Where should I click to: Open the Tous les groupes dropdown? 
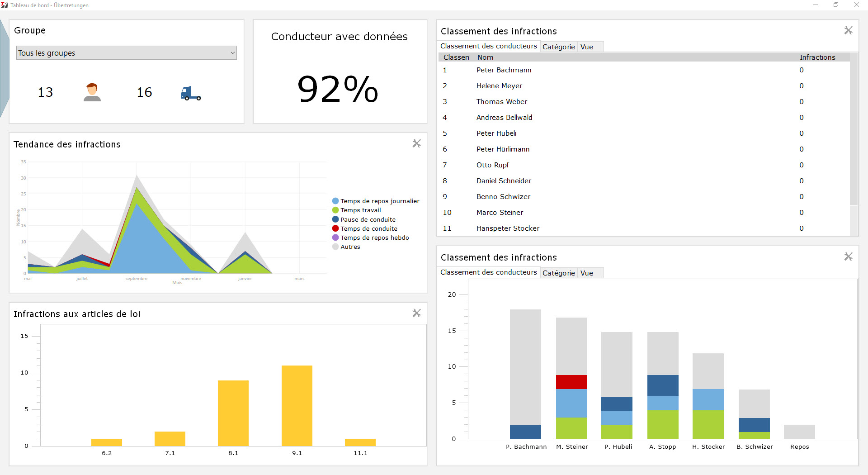[126, 53]
